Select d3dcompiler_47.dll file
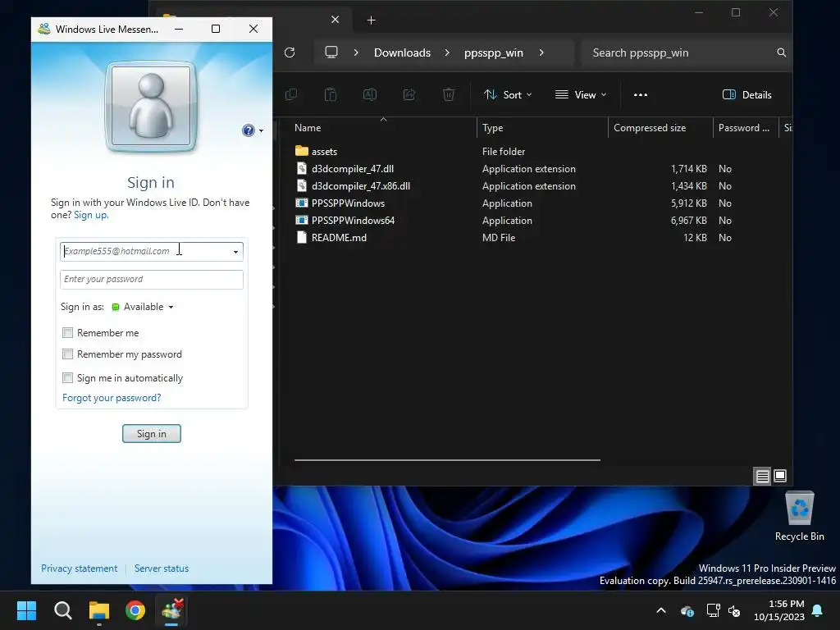The height and width of the screenshot is (630, 840). point(353,169)
